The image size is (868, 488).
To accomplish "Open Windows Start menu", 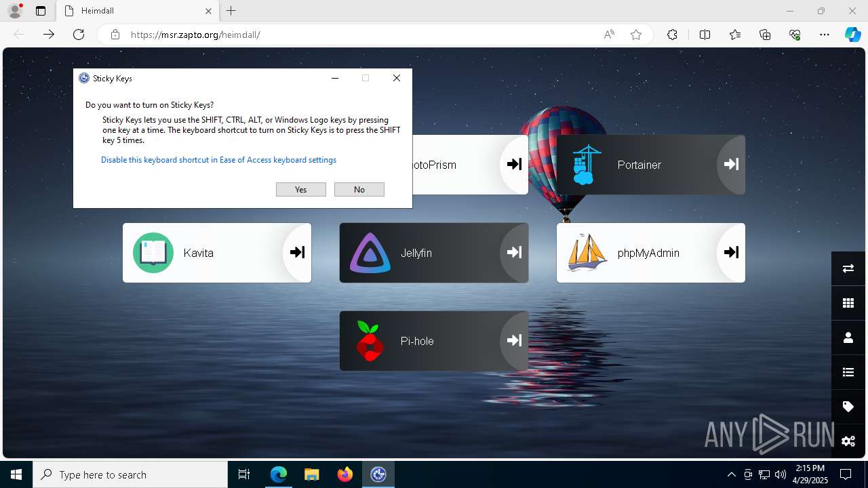I will pos(16,474).
